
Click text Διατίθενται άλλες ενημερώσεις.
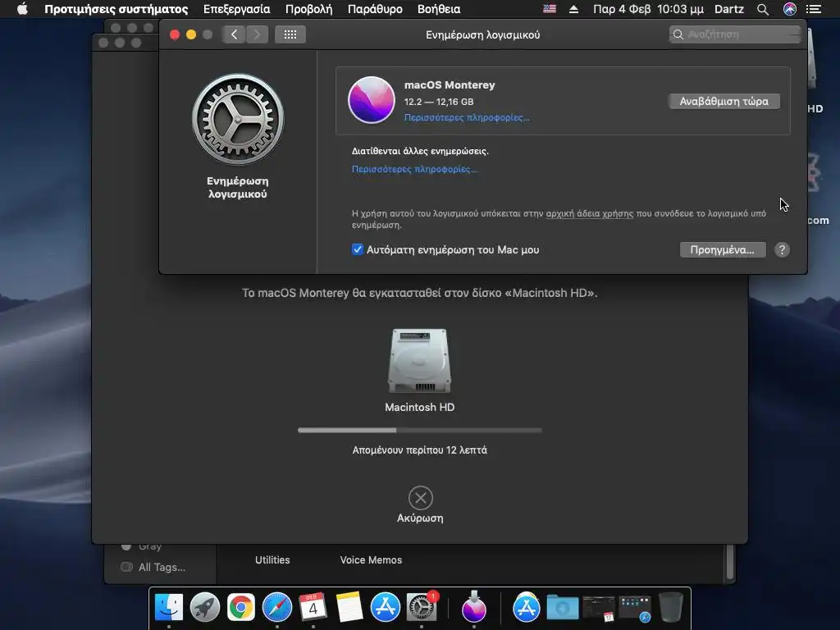pyautogui.click(x=420, y=151)
